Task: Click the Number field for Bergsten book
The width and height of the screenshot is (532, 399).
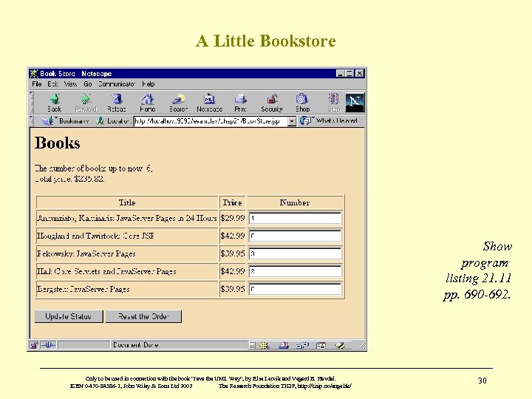Action: tap(295, 289)
